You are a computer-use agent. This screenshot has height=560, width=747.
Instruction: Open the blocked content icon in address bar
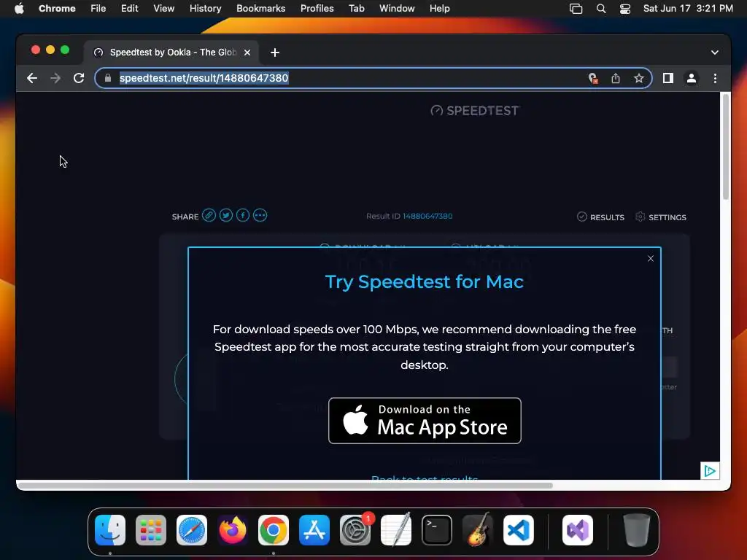tap(592, 78)
